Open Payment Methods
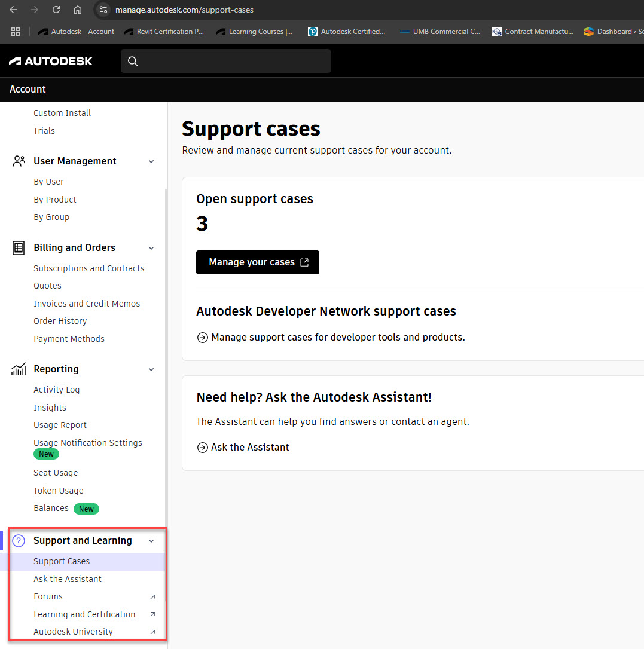Image resolution: width=644 pixels, height=649 pixels. point(69,339)
